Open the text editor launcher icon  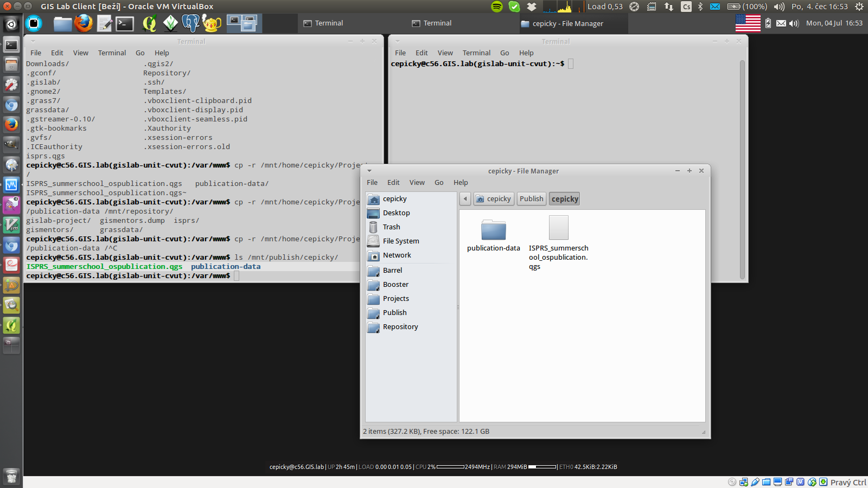[x=104, y=23]
